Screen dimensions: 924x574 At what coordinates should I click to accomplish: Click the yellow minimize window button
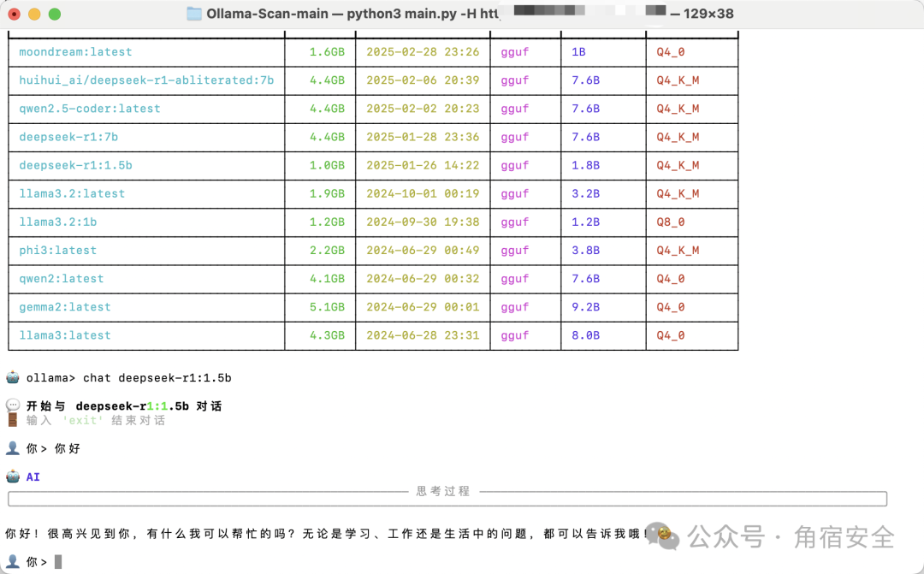click(x=34, y=15)
